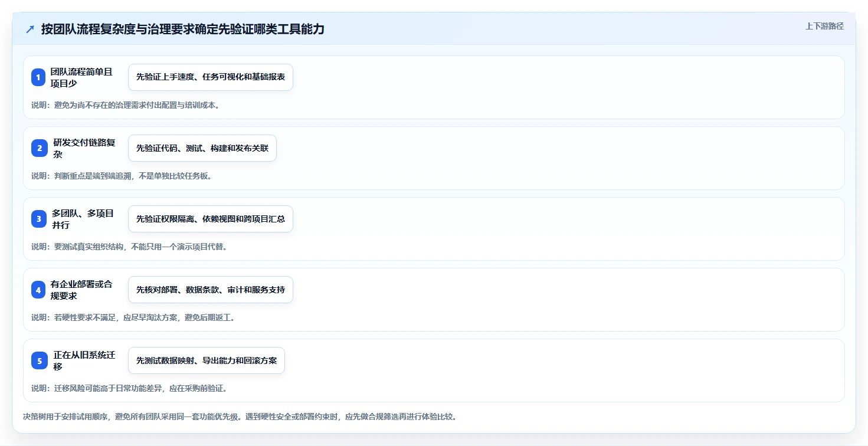Image resolution: width=868 pixels, height=446 pixels.
Task: Select 先验证权限隔离、依赖视图和跨项目汇总 box
Action: 211,219
